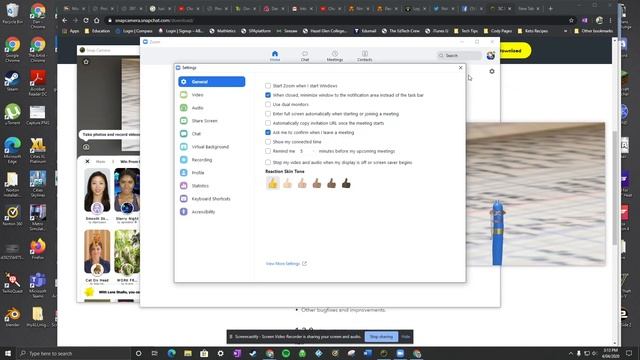Click Type here to search box
640x360 pixels.
click(73, 353)
